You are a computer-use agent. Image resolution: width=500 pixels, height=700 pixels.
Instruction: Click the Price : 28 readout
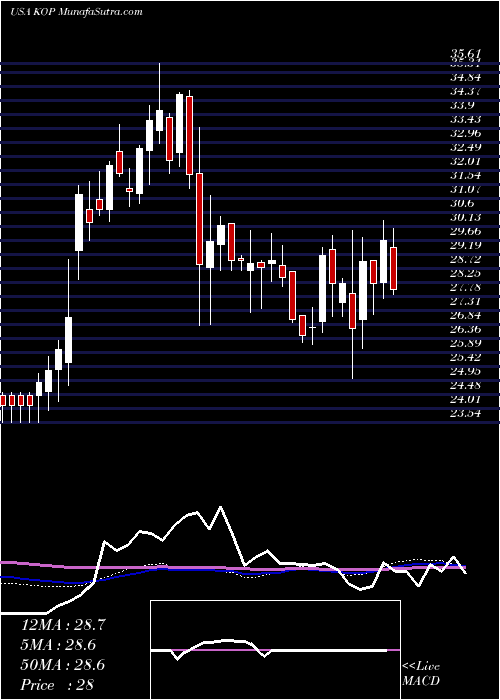coord(58,685)
